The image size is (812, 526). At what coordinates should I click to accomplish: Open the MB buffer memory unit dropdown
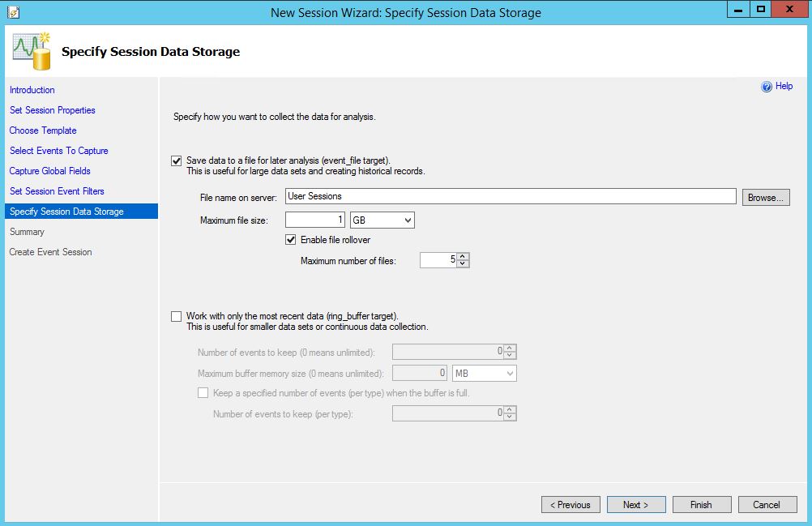click(484, 374)
